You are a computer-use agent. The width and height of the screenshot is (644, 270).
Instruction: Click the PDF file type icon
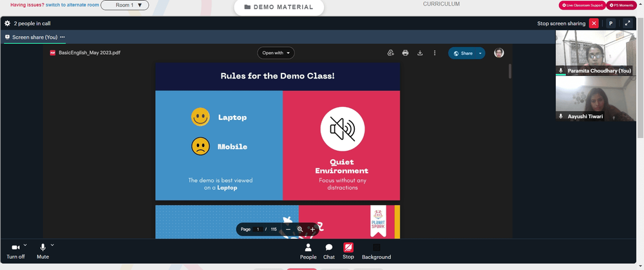click(x=53, y=53)
